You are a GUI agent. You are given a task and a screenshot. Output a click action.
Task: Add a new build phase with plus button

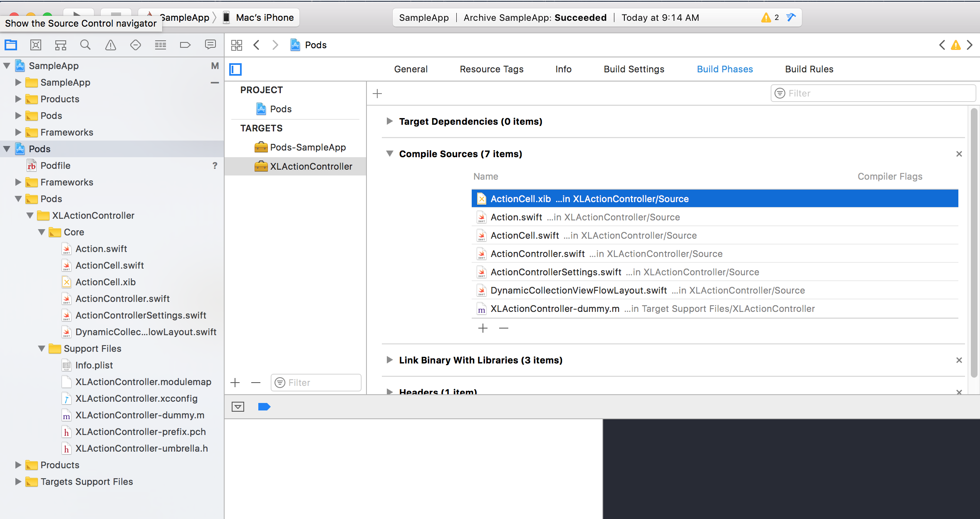377,94
